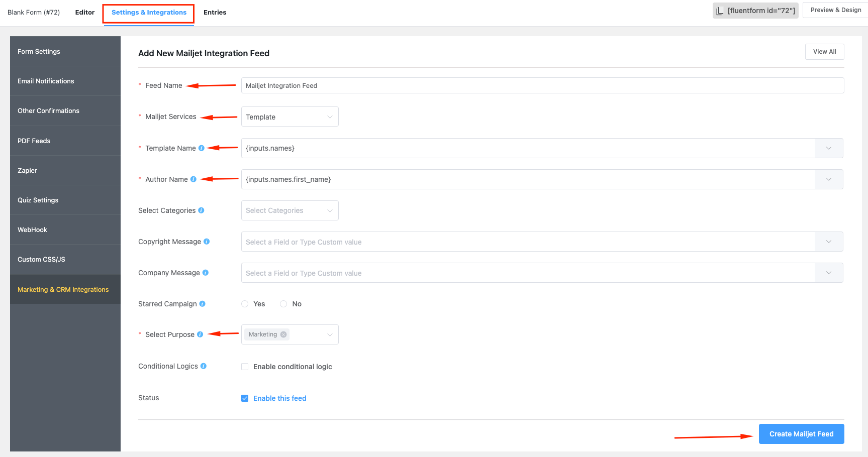Open Email Notifications settings
This screenshot has height=457, width=868.
[46, 81]
